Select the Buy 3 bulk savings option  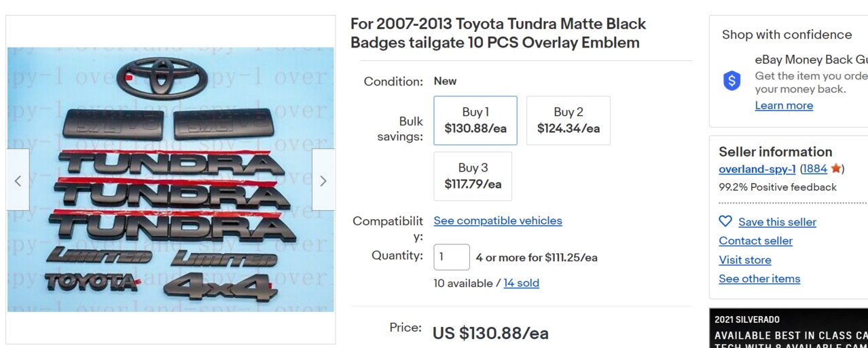click(x=473, y=176)
